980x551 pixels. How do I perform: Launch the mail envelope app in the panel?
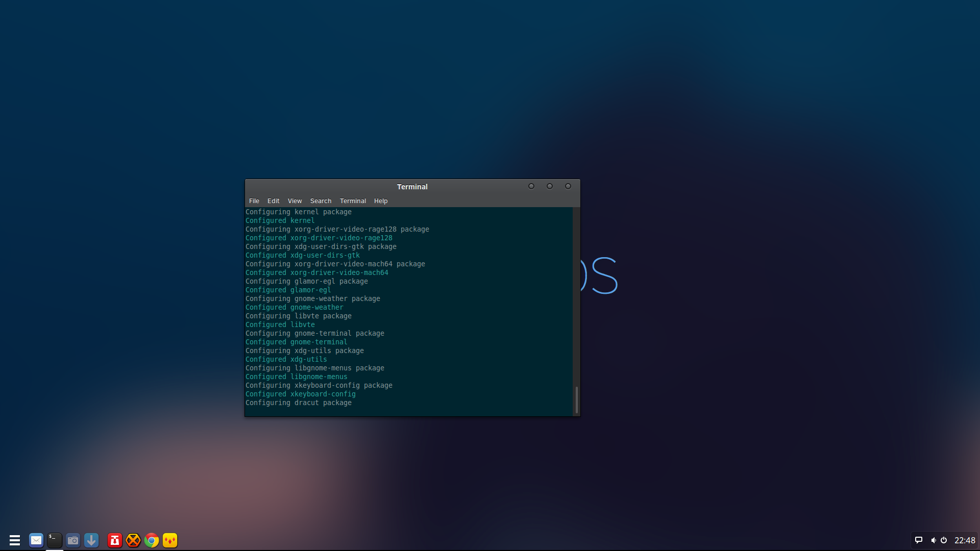[x=36, y=540]
